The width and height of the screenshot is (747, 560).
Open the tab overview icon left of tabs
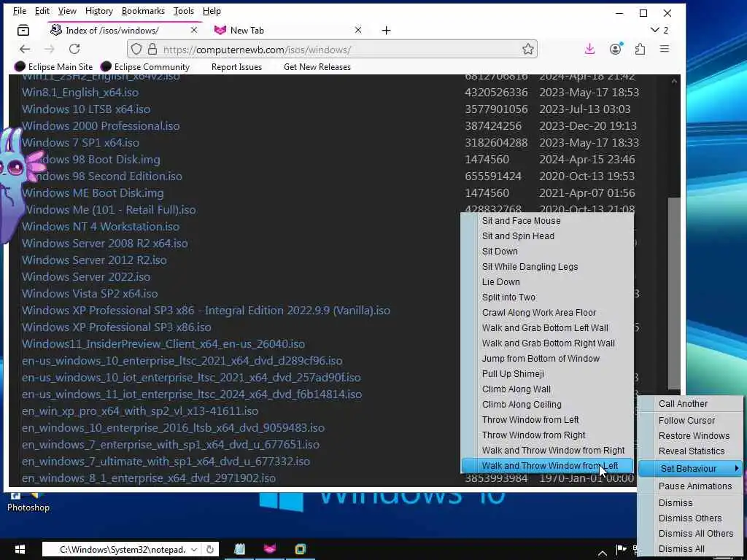tap(23, 31)
